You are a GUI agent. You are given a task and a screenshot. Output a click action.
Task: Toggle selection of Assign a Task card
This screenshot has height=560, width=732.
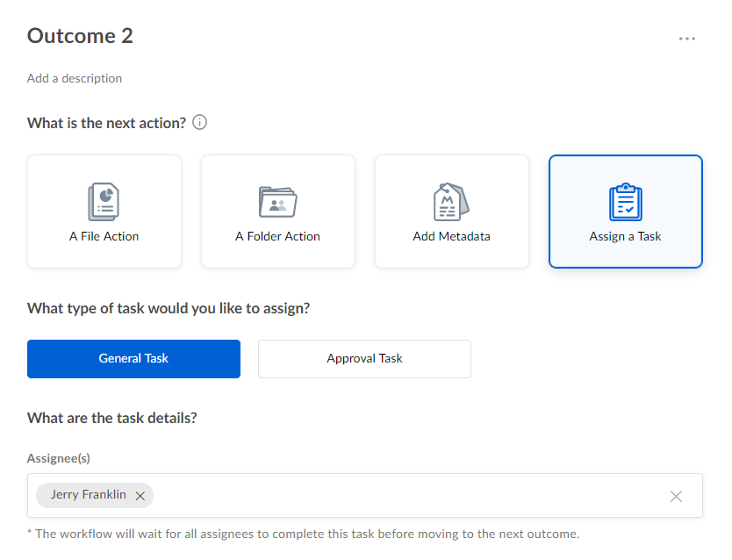[625, 211]
